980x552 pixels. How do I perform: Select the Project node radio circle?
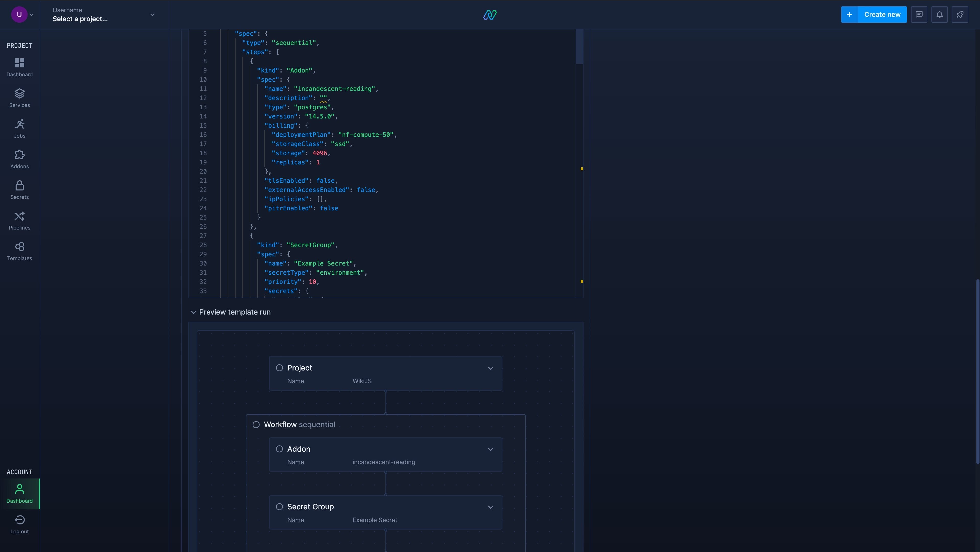(x=279, y=368)
